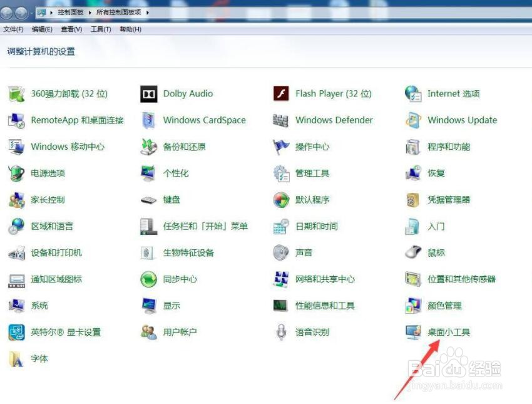Open the 设备和打印机 icon
532x404 pixels.
coord(16,252)
